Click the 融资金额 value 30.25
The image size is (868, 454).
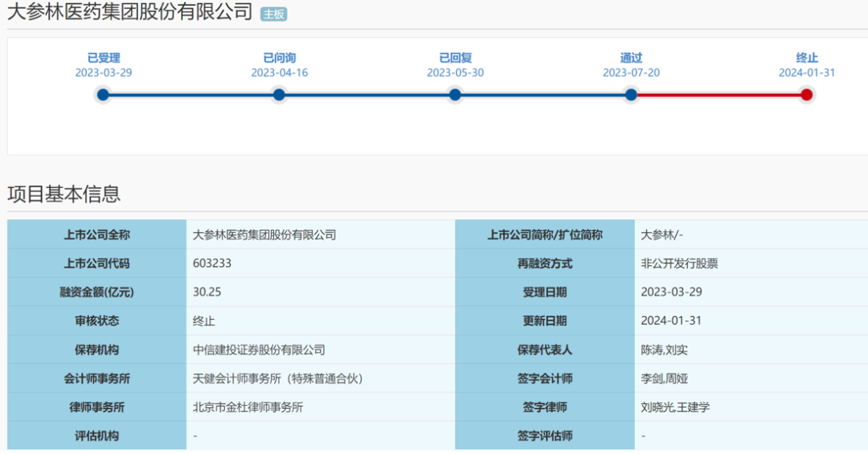click(207, 292)
